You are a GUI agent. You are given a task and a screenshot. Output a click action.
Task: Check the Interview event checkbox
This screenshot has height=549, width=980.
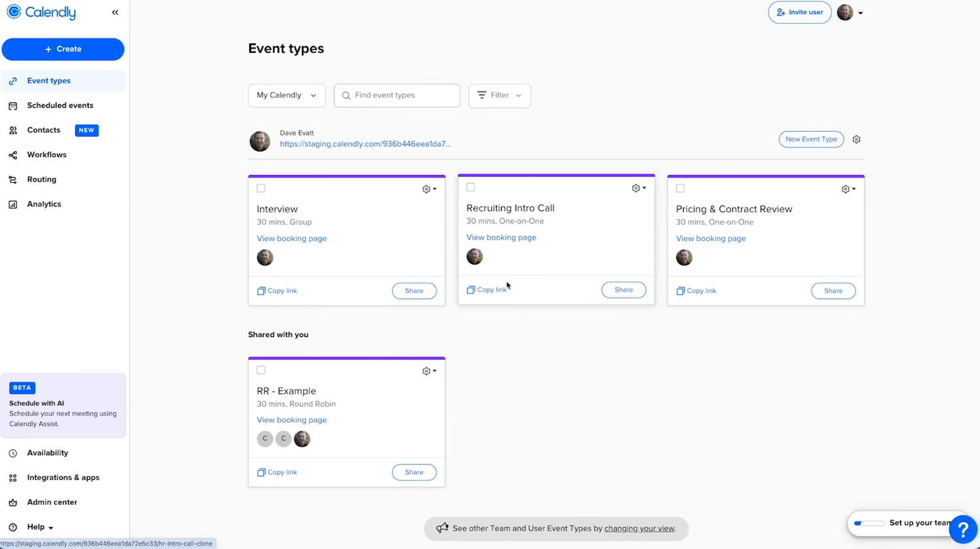coord(261,189)
